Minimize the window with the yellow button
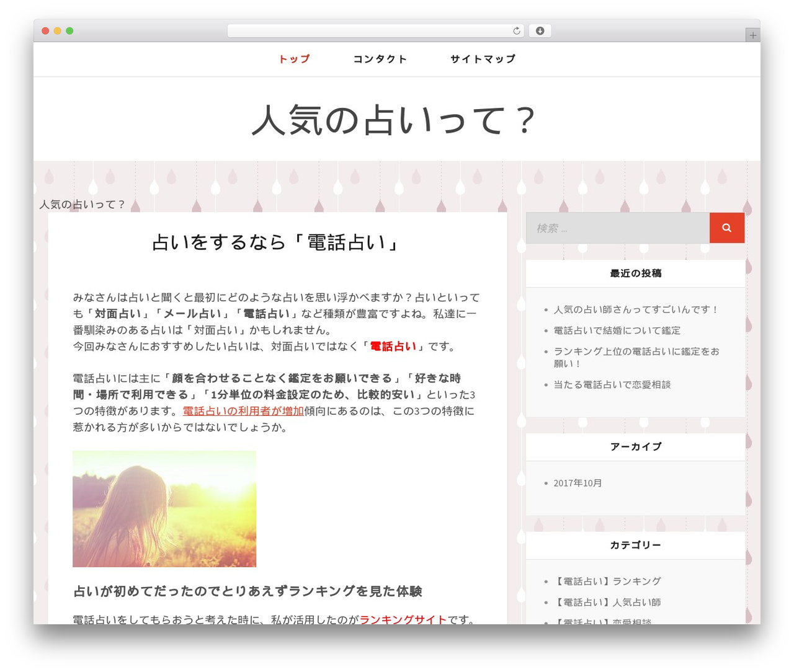Image resolution: width=794 pixels, height=672 pixels. tap(57, 31)
